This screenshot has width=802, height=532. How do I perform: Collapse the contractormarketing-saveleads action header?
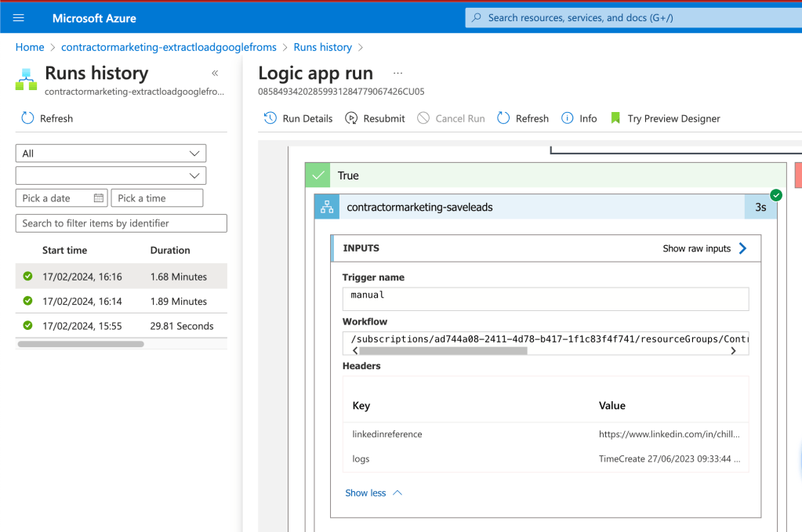tap(545, 207)
